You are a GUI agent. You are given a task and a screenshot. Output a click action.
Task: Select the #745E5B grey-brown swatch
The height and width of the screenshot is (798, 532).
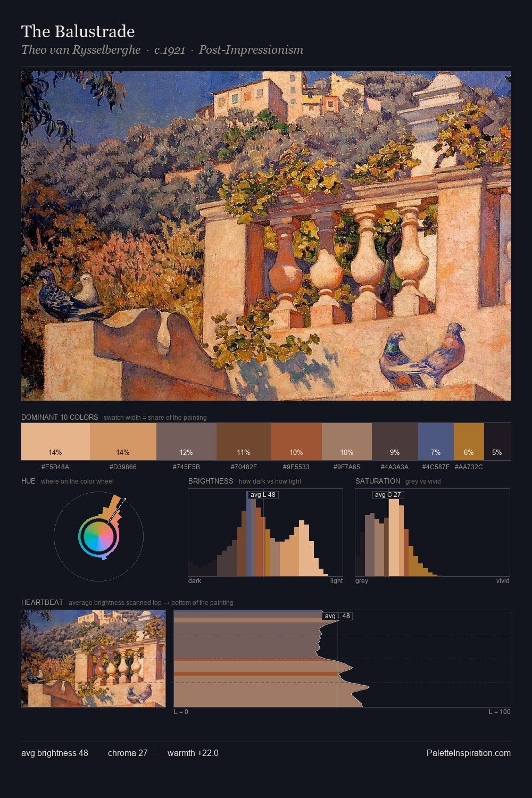click(186, 442)
